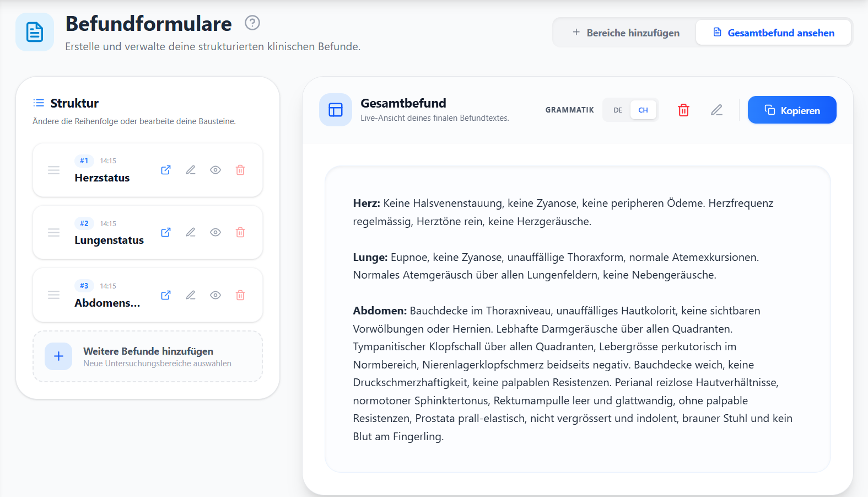Click Gesamtbefund ansehen
The image size is (868, 497).
pos(773,33)
